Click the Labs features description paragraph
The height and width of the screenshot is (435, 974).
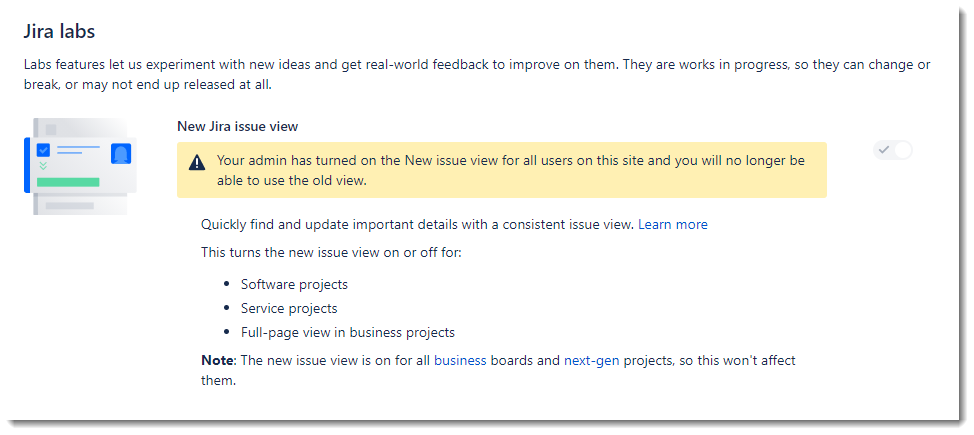coord(477,75)
